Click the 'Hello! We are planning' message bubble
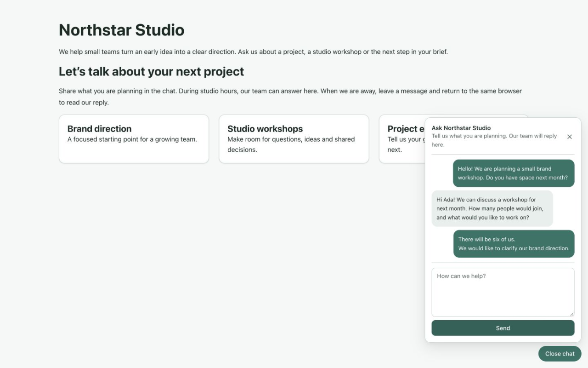This screenshot has width=588, height=368. pyautogui.click(x=514, y=173)
